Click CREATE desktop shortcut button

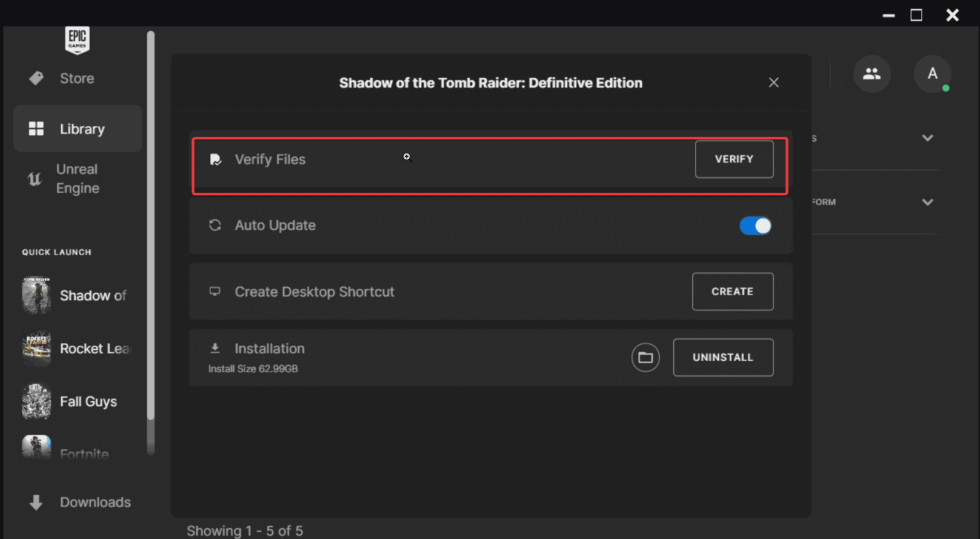tap(733, 292)
